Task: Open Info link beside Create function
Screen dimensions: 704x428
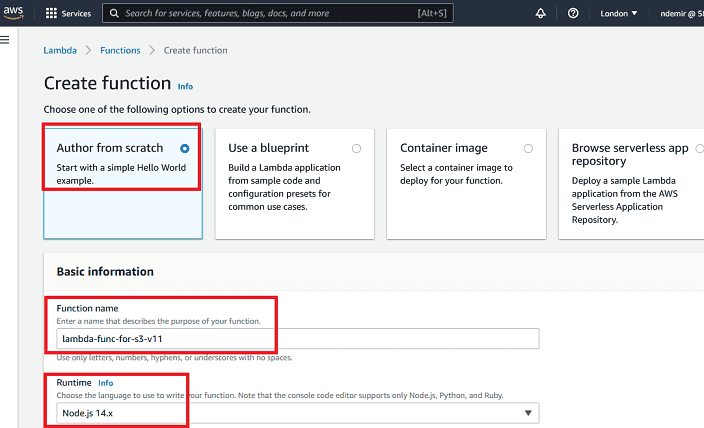Action: [185, 87]
